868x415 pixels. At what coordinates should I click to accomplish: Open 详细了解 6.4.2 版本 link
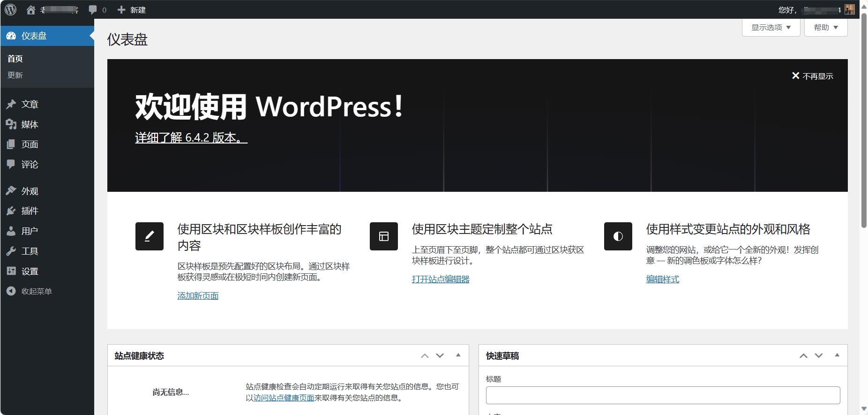point(191,137)
